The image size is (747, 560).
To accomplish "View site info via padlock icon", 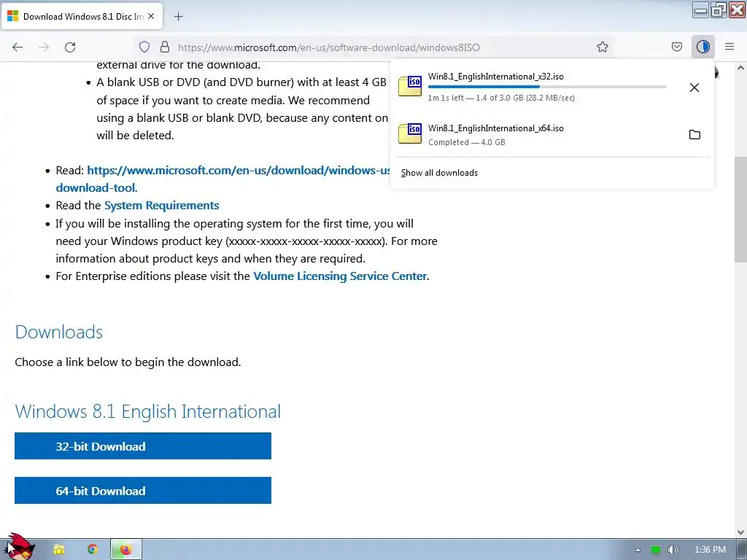I will 165,47.
